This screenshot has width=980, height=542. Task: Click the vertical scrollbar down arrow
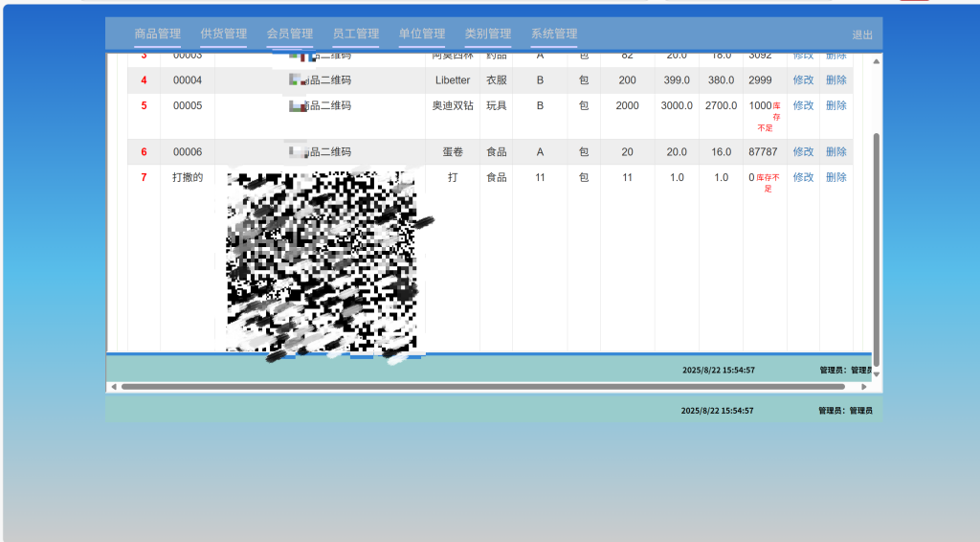(877, 374)
